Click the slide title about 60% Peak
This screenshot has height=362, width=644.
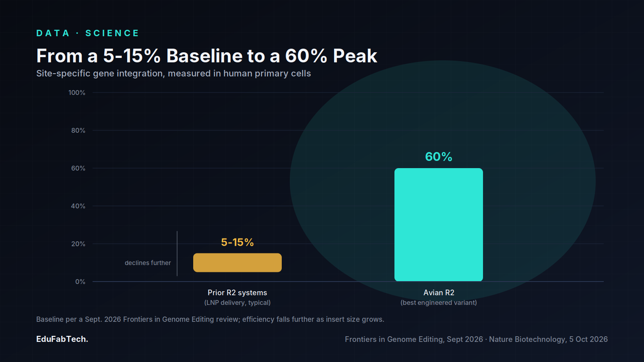click(x=206, y=56)
